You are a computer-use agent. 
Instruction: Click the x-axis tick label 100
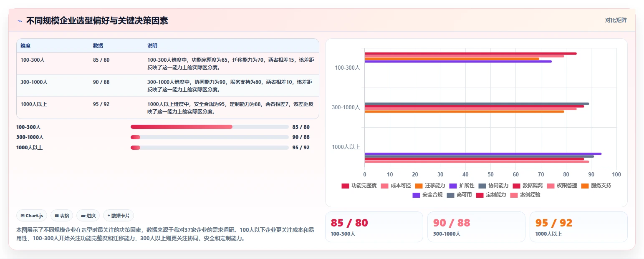click(616, 174)
